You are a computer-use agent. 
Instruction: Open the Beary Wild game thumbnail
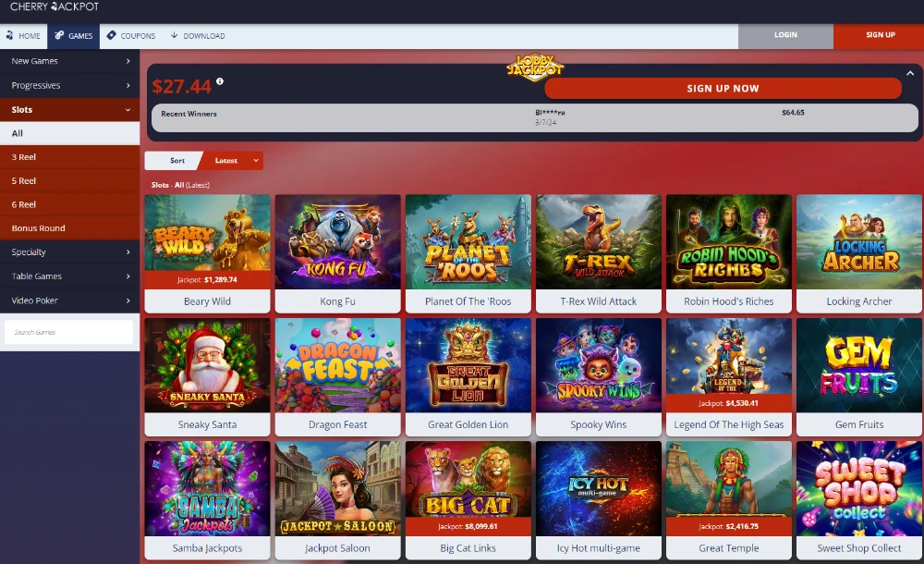[207, 241]
